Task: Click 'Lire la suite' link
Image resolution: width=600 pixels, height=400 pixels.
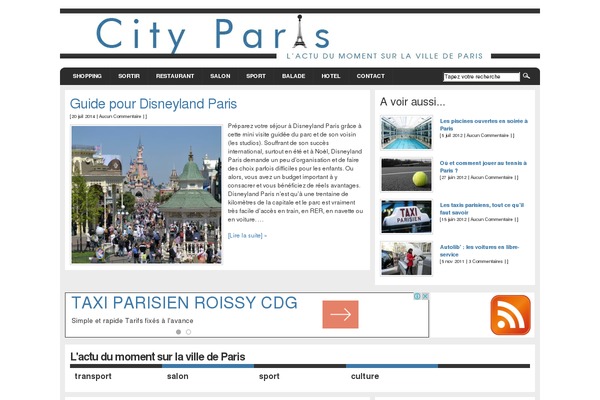Action: pos(247,235)
